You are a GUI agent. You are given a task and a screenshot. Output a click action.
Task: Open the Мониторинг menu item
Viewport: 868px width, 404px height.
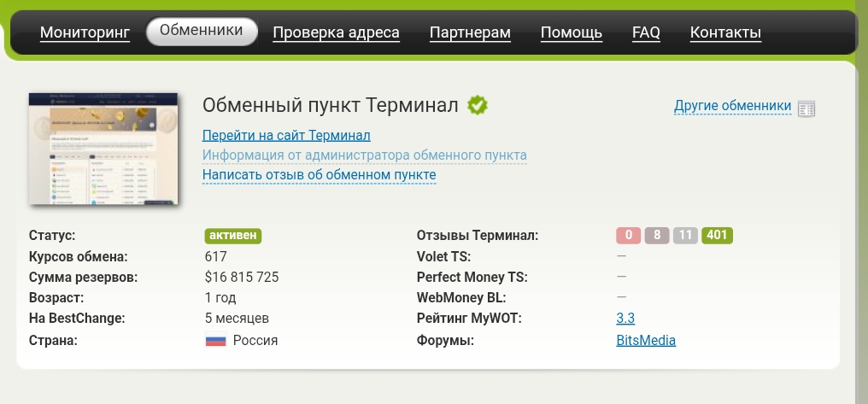click(x=85, y=32)
